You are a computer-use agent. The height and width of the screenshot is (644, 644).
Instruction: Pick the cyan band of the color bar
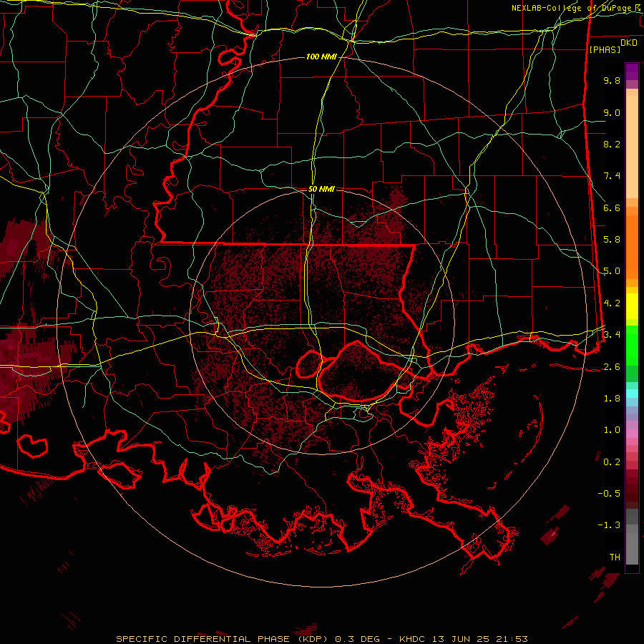(x=632, y=394)
